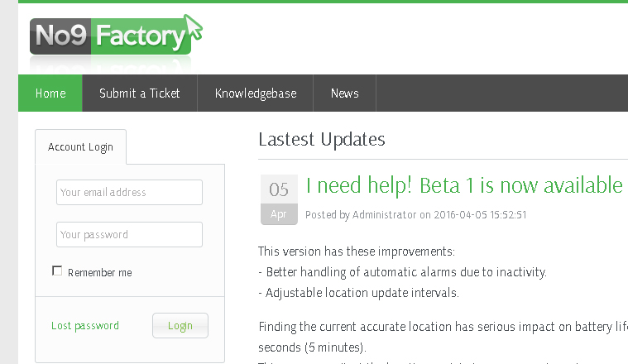Click the Adjustable location update intervals line
628x364 pixels.
(358, 293)
